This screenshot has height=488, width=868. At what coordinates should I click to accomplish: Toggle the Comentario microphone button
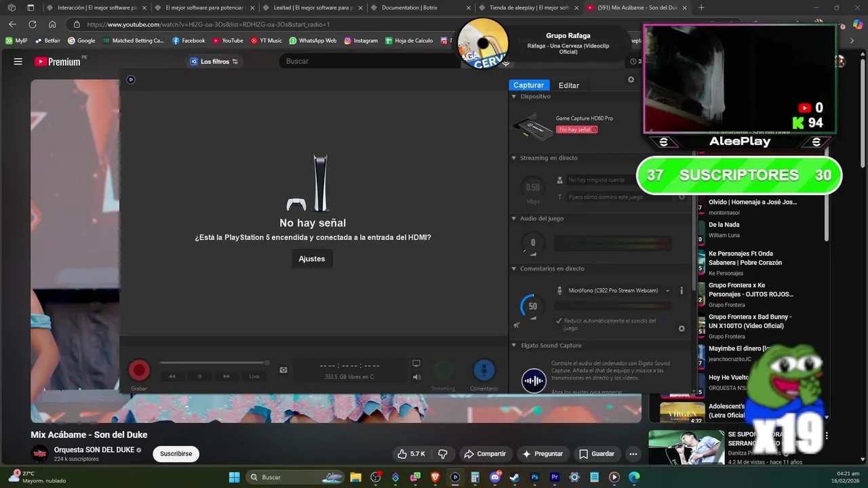pos(484,370)
